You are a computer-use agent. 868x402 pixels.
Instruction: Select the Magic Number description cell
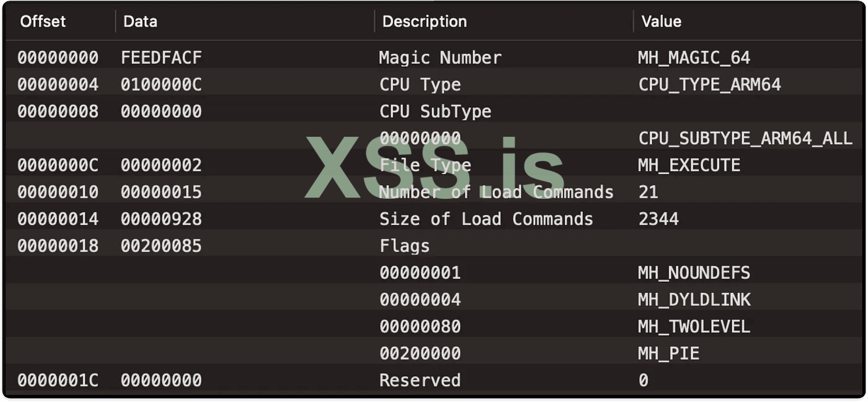tap(440, 58)
